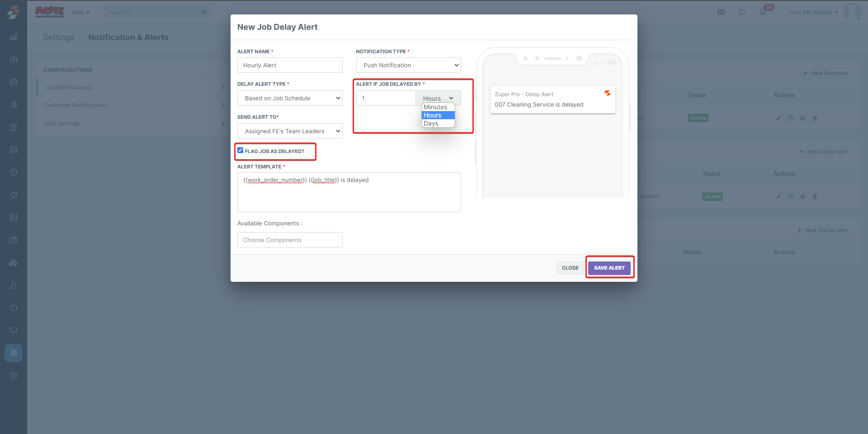
Task: Open the stacked cubes sidebar icon
Action: 14,263
